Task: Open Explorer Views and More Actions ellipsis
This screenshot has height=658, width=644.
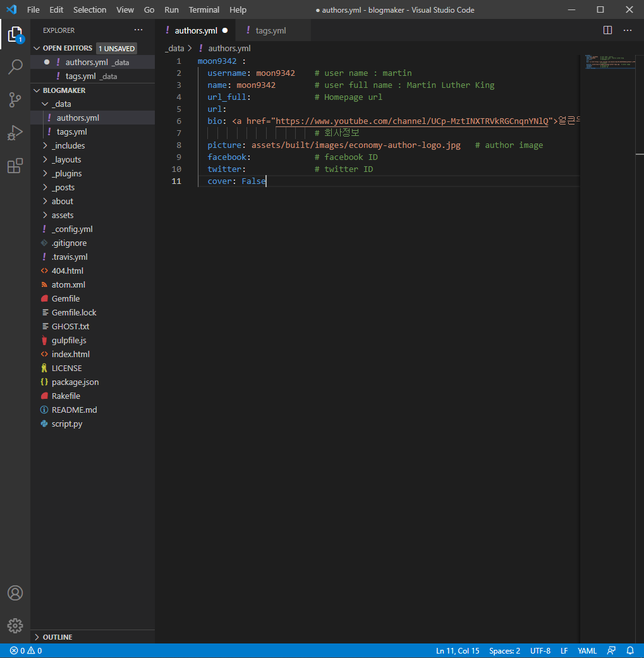Action: [x=138, y=30]
